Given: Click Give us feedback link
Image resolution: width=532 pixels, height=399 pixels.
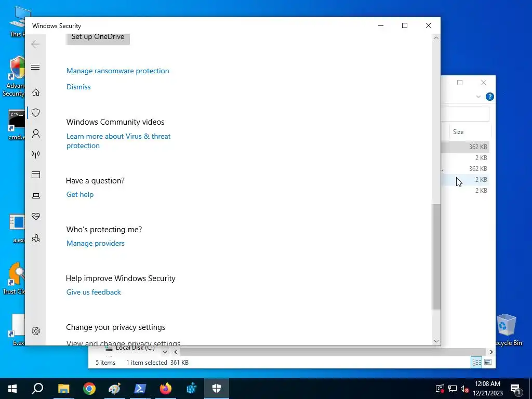Looking at the screenshot, I should (94, 292).
